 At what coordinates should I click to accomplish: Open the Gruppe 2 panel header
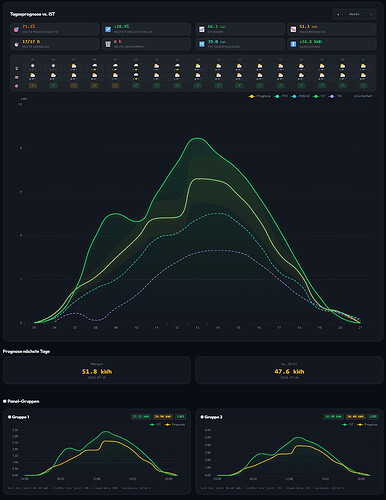212,417
